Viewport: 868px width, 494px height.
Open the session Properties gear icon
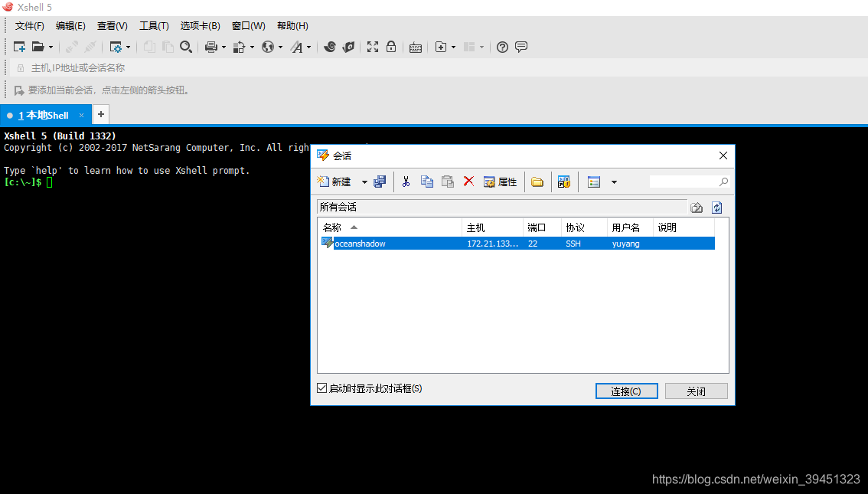tap(116, 47)
